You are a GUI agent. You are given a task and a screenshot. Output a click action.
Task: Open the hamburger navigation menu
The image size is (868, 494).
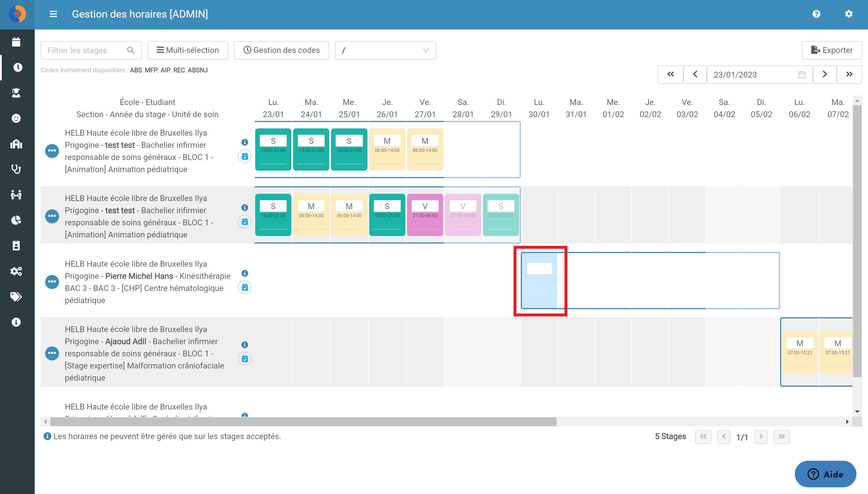[53, 14]
